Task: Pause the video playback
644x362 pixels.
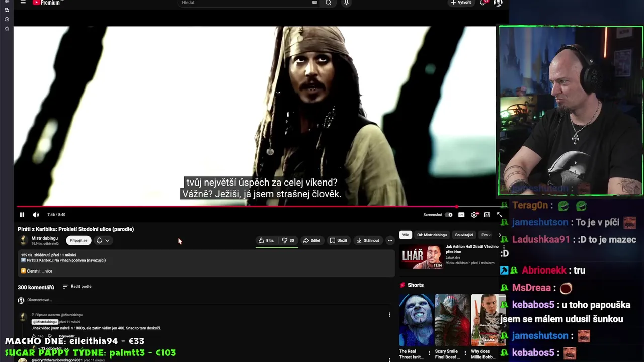Action: pos(22,215)
